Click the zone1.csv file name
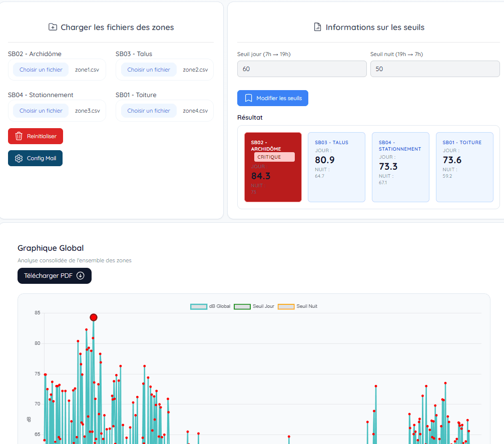504x444 pixels. pyautogui.click(x=87, y=70)
